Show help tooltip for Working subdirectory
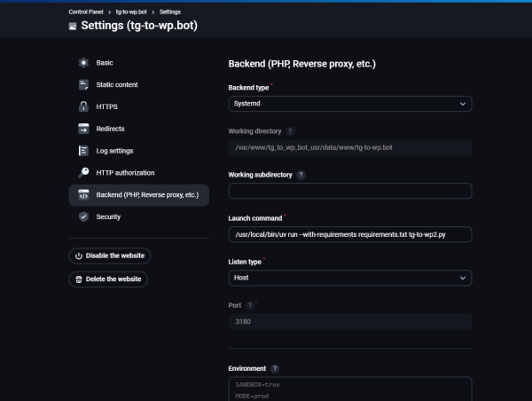The height and width of the screenshot is (401, 532). [301, 175]
